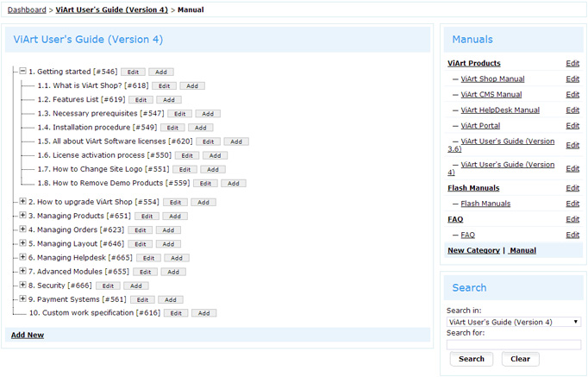
Task: Click the New Category link
Action: click(473, 250)
